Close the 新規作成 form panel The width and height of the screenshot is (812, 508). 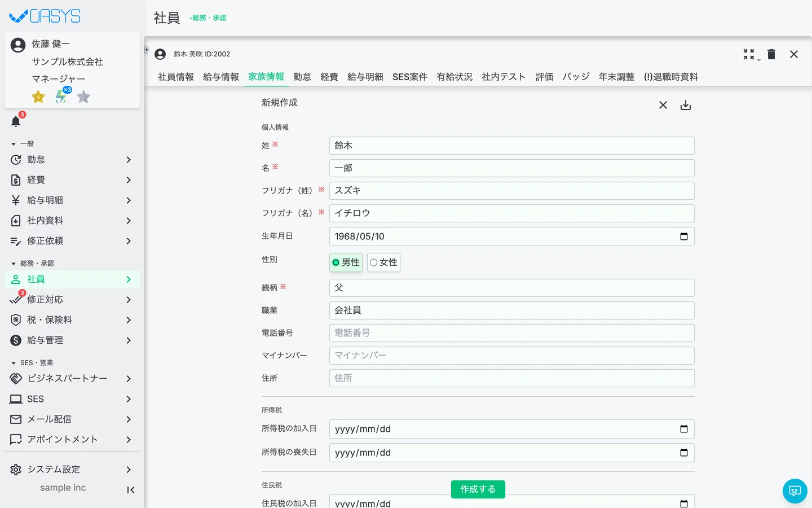[x=663, y=105]
